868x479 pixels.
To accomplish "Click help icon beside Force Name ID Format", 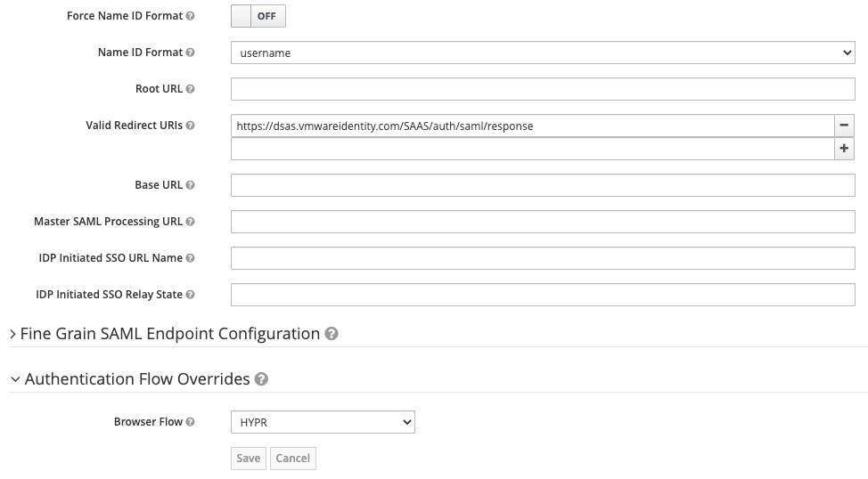I will 191,16.
